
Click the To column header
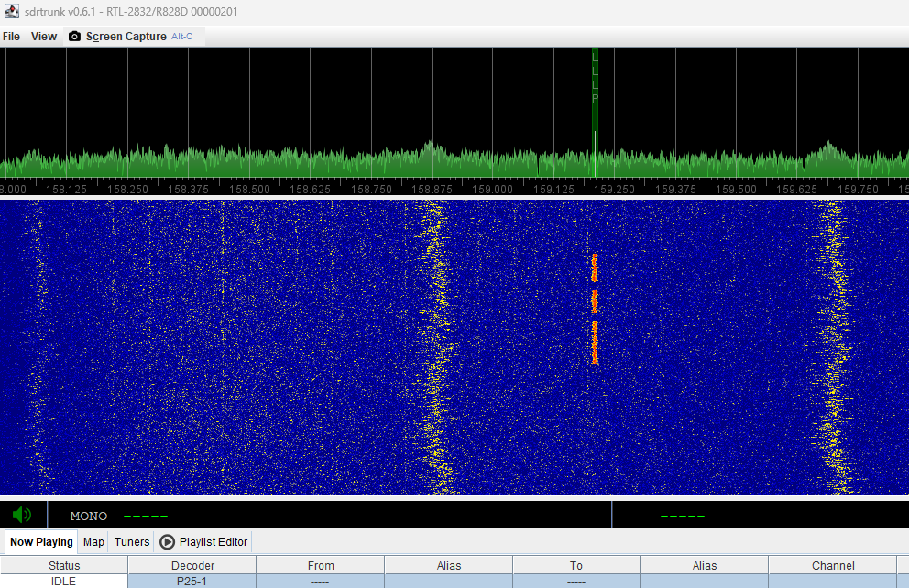coord(576,565)
